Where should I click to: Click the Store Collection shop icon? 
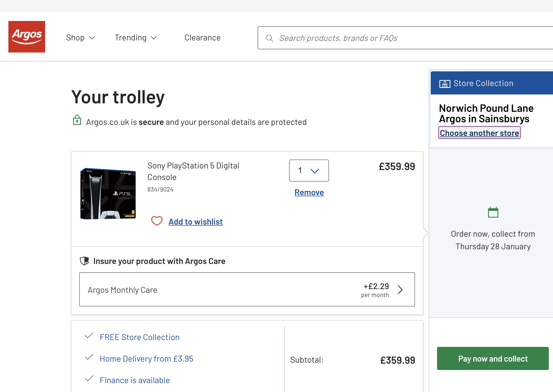point(445,84)
